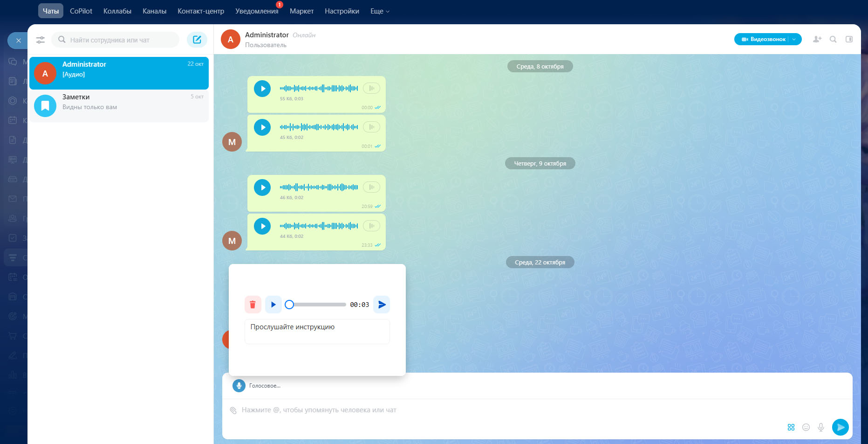Seek within the 46 Кб audio waveform
868x444 pixels.
319,187
